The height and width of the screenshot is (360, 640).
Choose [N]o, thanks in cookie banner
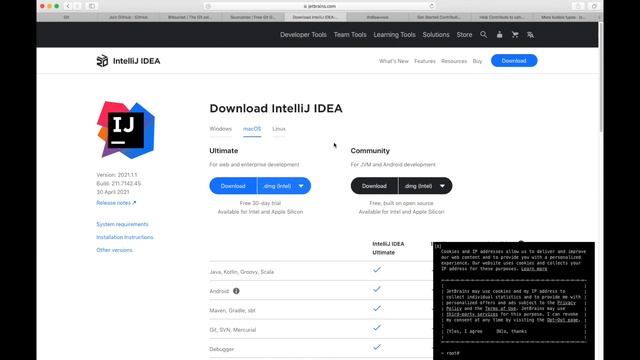(x=511, y=331)
